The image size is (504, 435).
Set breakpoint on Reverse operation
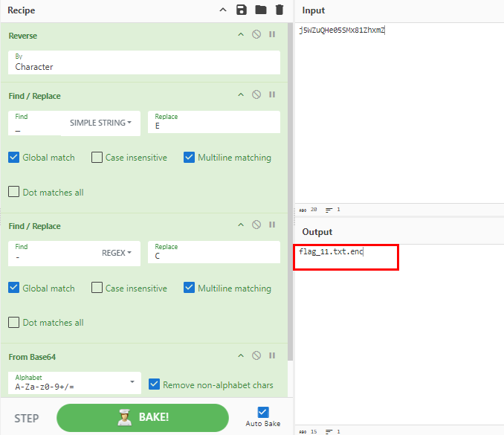point(272,34)
